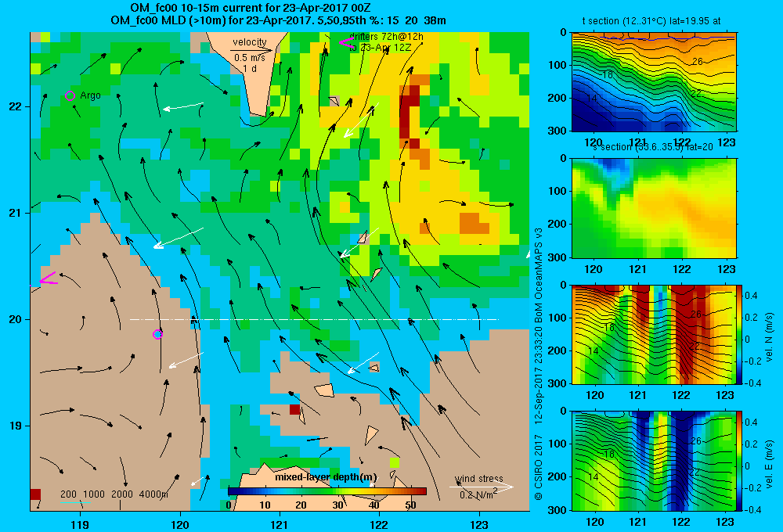Click latitude label '22' on the main map
This screenshot has height=532, width=783.
tap(16, 107)
